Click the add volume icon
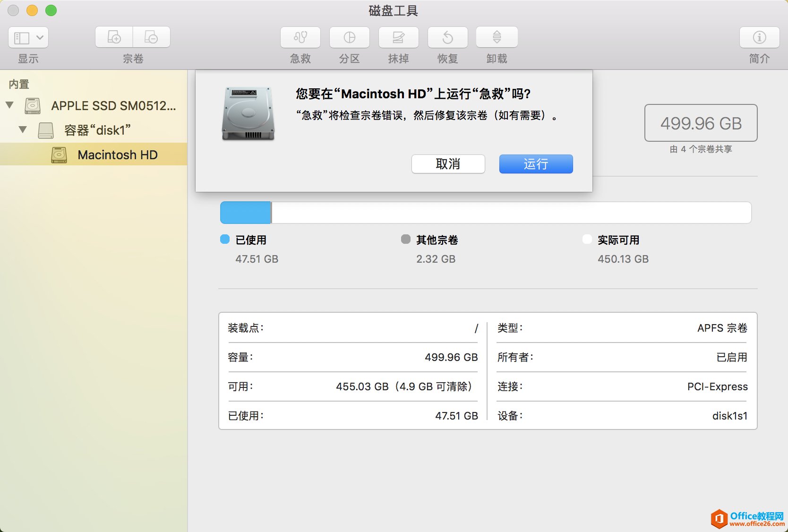The width and height of the screenshot is (788, 532). coord(114,37)
